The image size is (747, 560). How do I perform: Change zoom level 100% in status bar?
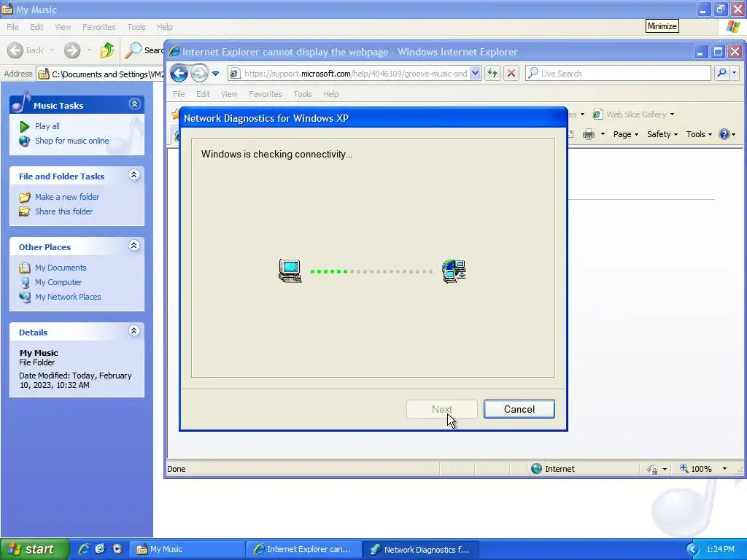point(703,469)
